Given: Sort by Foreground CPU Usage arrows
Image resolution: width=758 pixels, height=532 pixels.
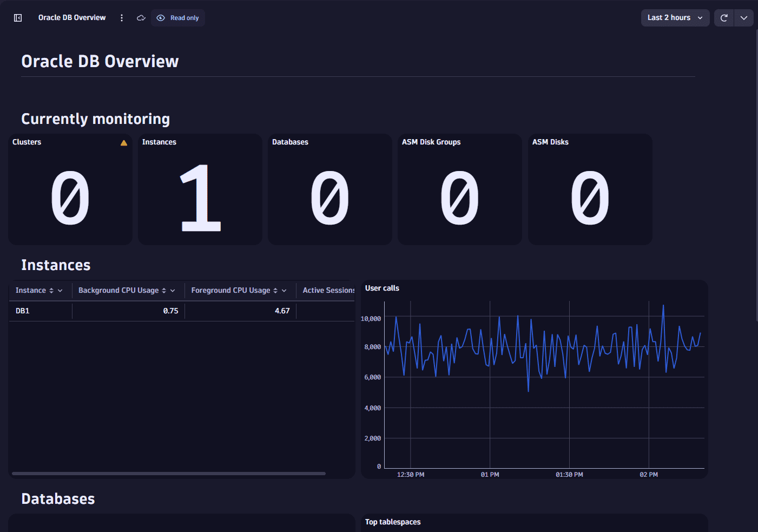Looking at the screenshot, I should [x=275, y=291].
